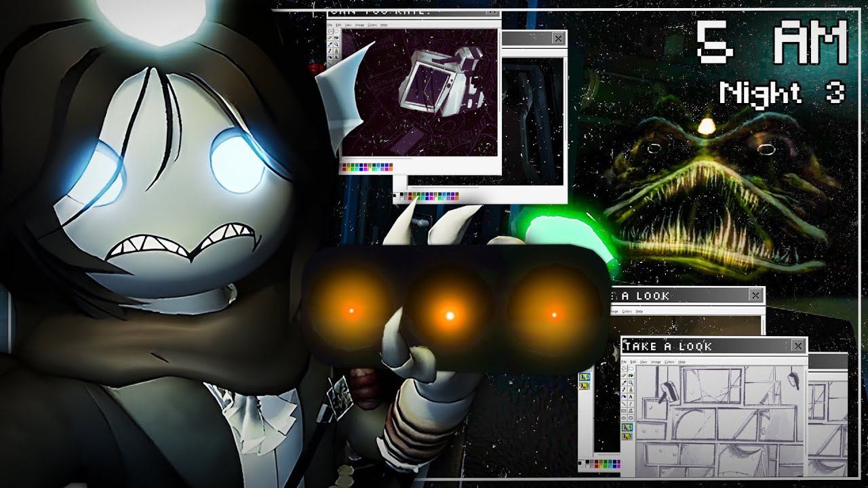
Task: Choose Fill With Color in camera drawing Paint window
Action: pyautogui.click(x=337, y=37)
